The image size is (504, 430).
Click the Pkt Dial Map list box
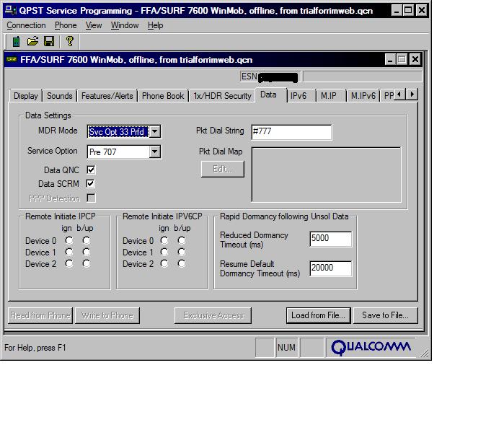(x=326, y=175)
